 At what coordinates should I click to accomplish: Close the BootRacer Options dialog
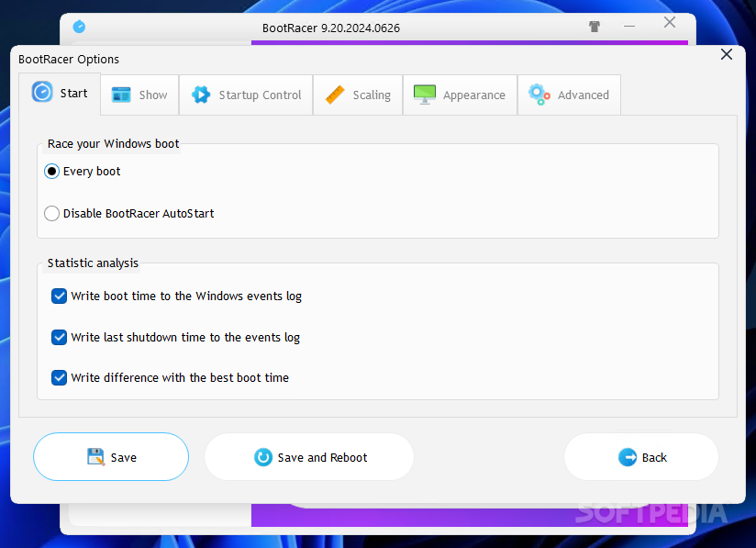(727, 54)
